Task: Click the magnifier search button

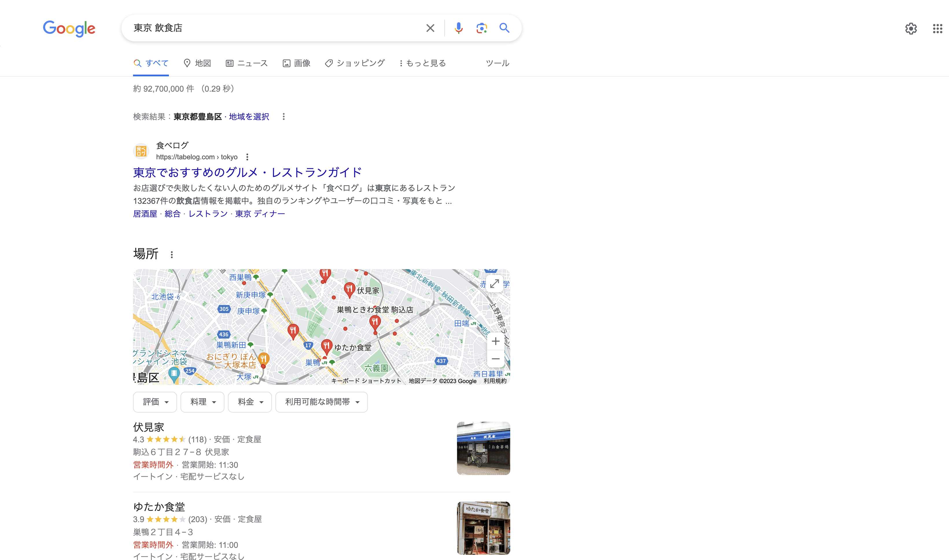Action: [504, 28]
